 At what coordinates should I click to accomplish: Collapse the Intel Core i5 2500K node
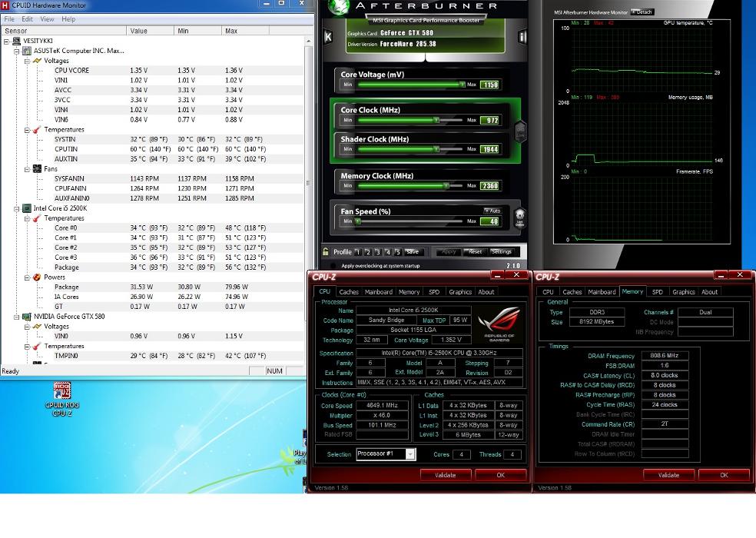tap(17, 209)
